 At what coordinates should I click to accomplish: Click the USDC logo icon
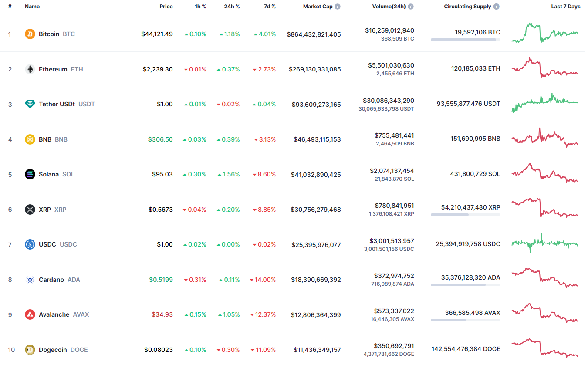coord(30,244)
